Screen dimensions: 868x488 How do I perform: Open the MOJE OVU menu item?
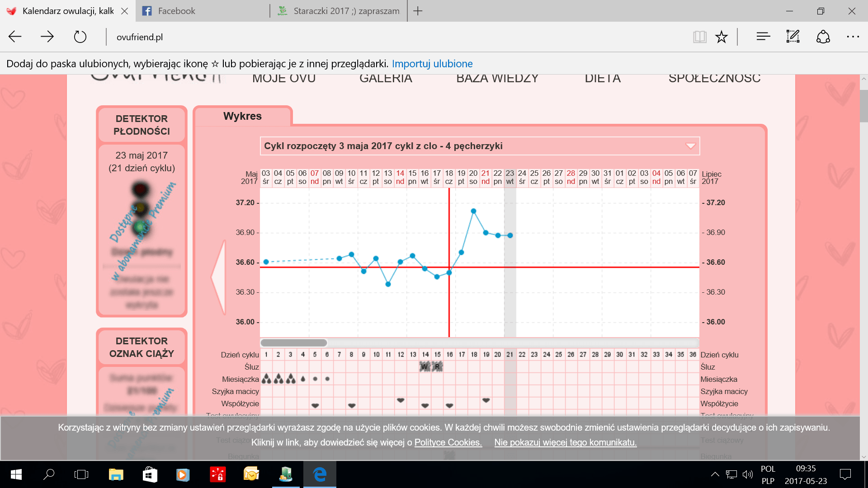point(284,79)
